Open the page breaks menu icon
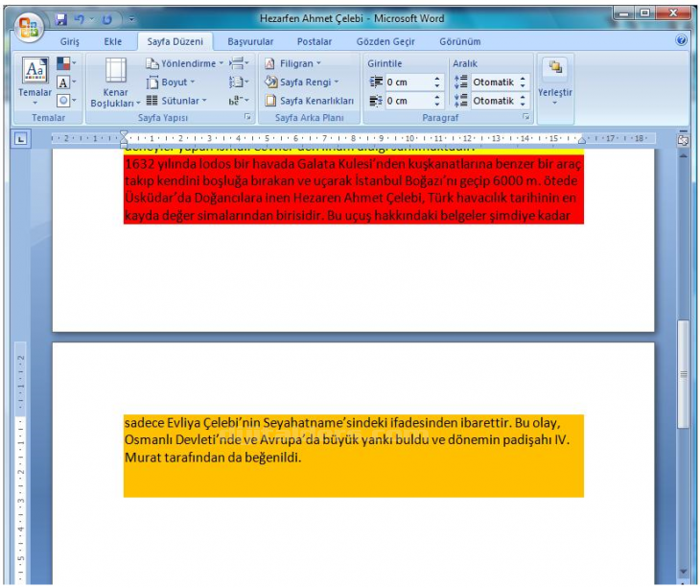Image resolution: width=700 pixels, height=588 pixels. [x=239, y=63]
